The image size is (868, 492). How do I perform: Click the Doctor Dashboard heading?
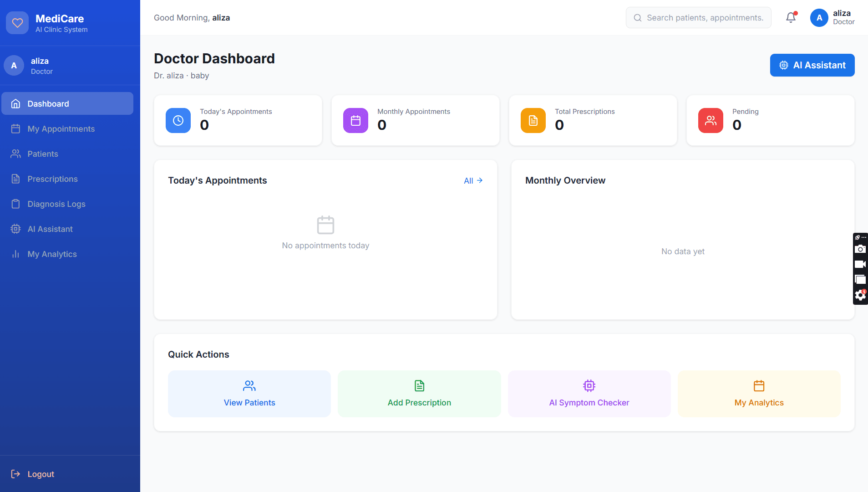point(214,58)
